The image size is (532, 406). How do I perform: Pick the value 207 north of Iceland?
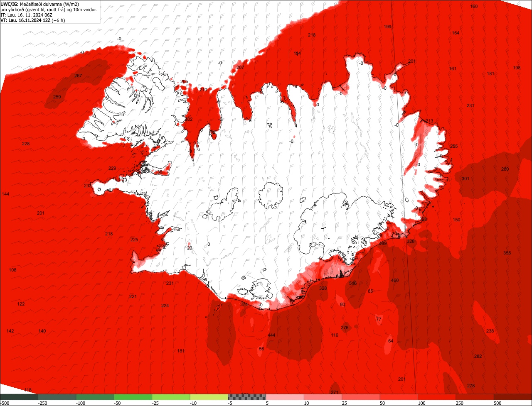click(x=240, y=68)
